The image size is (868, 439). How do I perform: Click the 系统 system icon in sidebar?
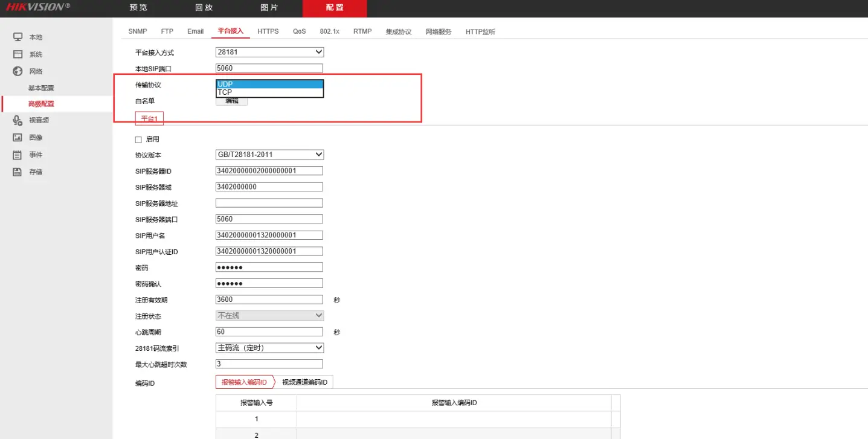click(x=18, y=54)
